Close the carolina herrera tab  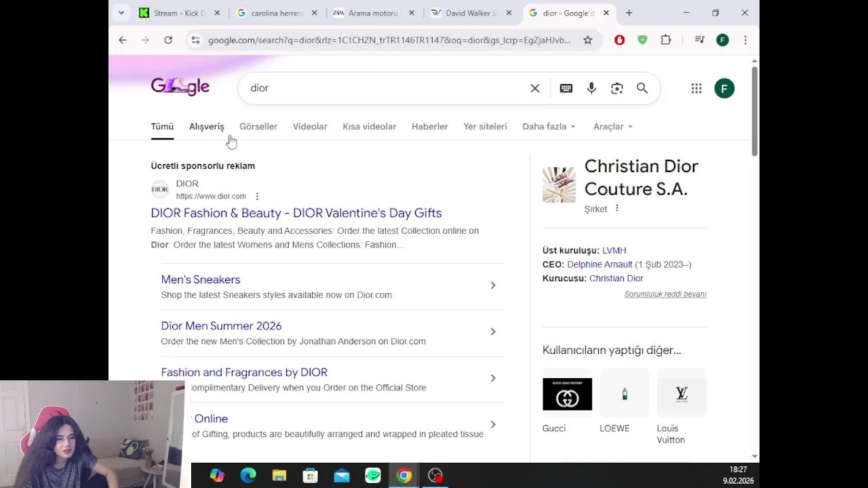click(x=315, y=13)
